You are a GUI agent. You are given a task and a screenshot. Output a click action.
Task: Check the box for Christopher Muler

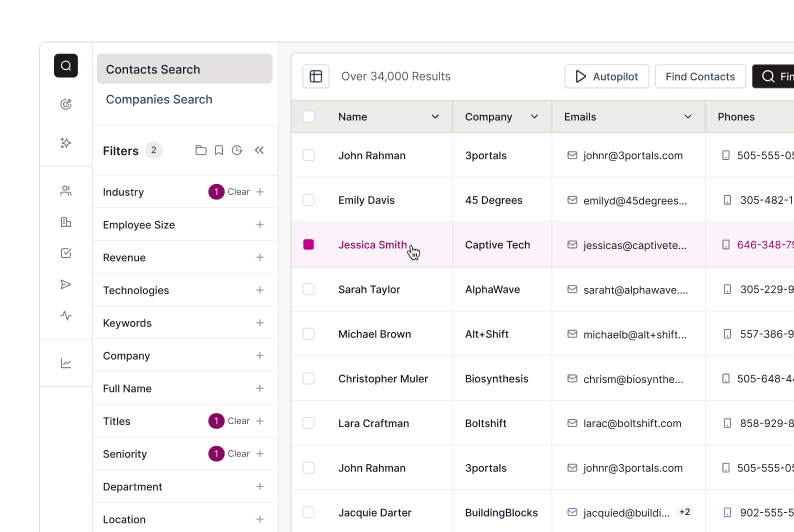pyautogui.click(x=308, y=379)
